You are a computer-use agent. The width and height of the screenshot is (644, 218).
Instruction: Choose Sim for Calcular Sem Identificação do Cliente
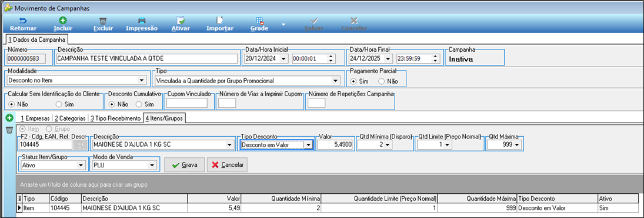(59, 104)
